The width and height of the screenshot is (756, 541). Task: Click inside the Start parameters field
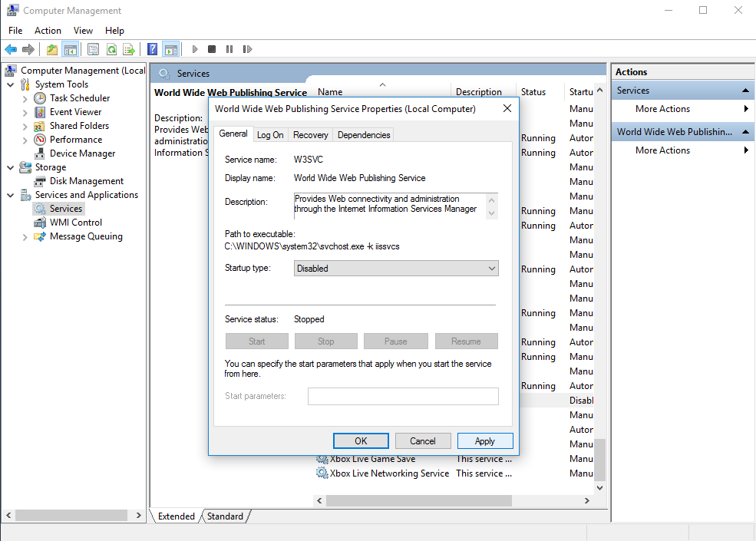(x=403, y=396)
